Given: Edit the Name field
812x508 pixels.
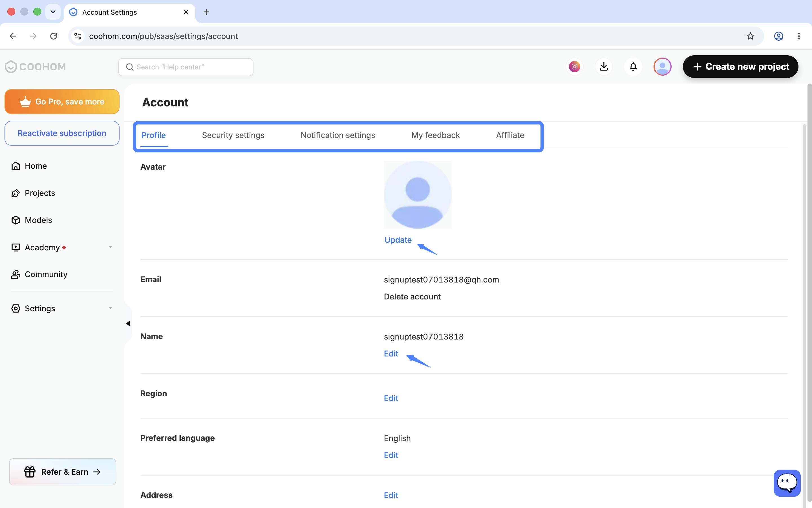Looking at the screenshot, I should (391, 353).
